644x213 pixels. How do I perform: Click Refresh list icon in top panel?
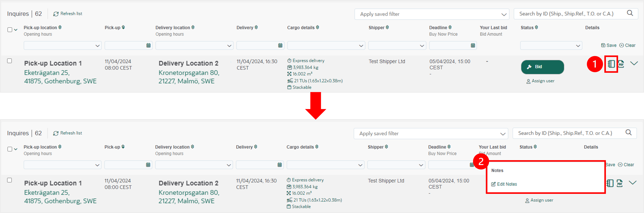click(56, 14)
